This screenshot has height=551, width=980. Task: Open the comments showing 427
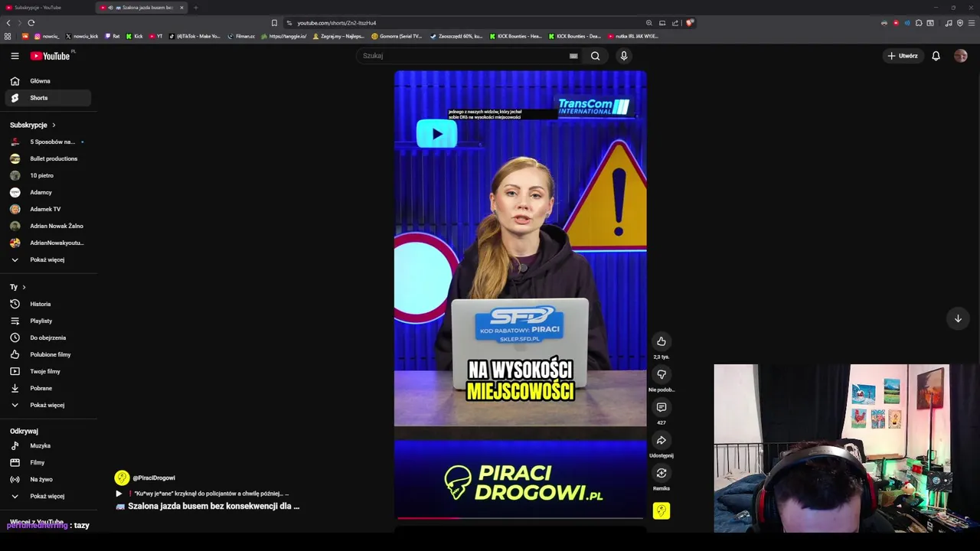click(661, 407)
